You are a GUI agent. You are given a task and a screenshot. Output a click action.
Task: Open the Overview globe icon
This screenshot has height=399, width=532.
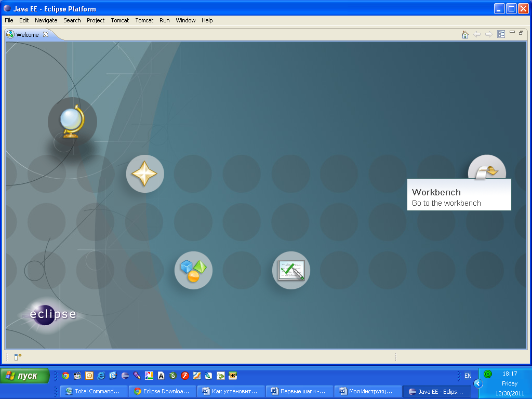coord(72,122)
